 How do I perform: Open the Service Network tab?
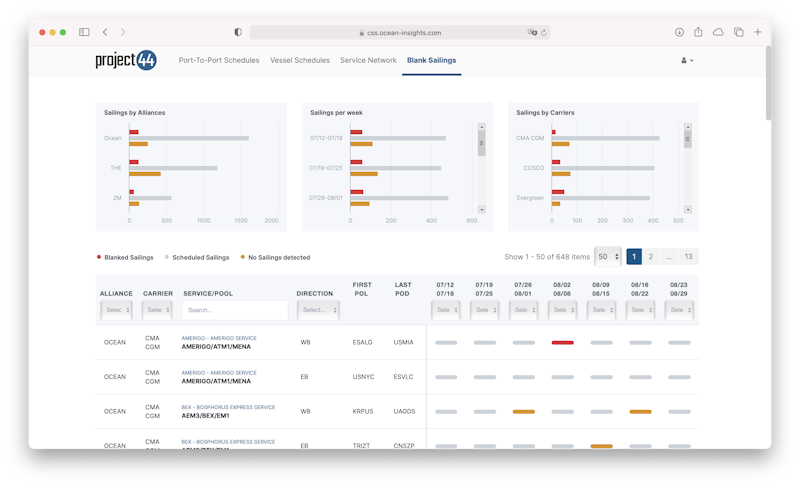(x=368, y=61)
